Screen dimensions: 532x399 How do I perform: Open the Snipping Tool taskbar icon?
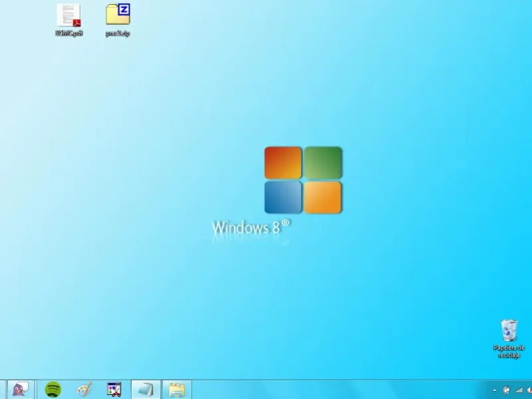tap(114, 390)
